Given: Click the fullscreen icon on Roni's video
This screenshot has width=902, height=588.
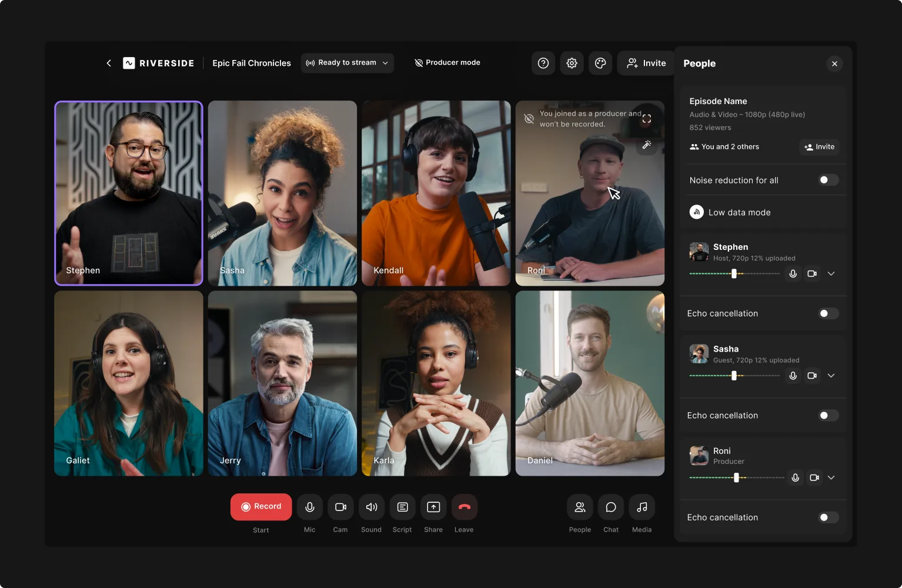Looking at the screenshot, I should 647,119.
